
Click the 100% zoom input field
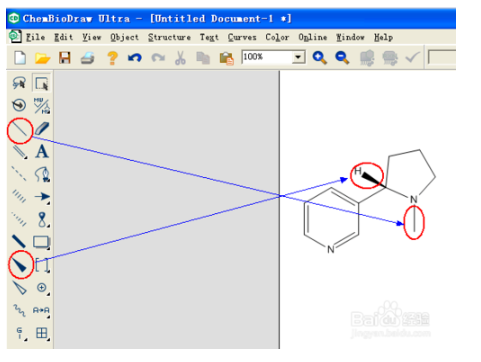267,57
